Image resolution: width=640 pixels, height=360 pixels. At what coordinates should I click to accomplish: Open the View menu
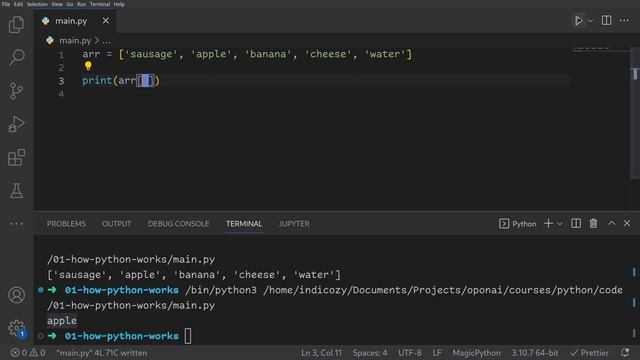[57, 4]
